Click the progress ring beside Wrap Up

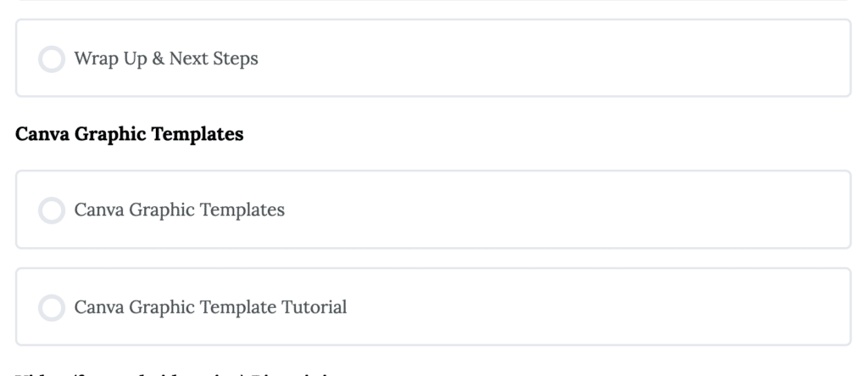[x=52, y=59]
